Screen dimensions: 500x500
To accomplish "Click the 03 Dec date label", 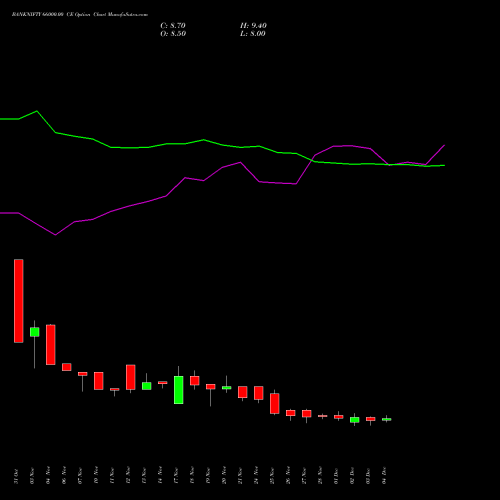I will point(368,476).
